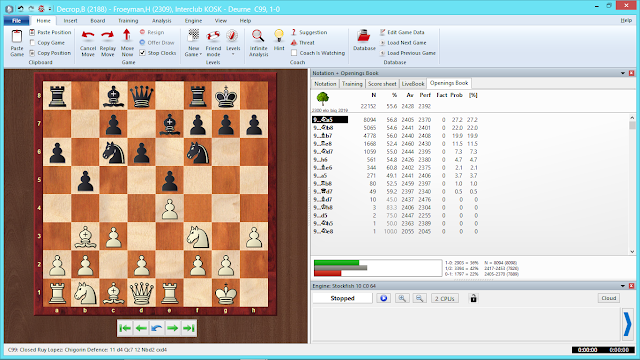The height and width of the screenshot is (360, 640).
Task: Open the Notation panel dropdown arrow
Action: (x=623, y=73)
